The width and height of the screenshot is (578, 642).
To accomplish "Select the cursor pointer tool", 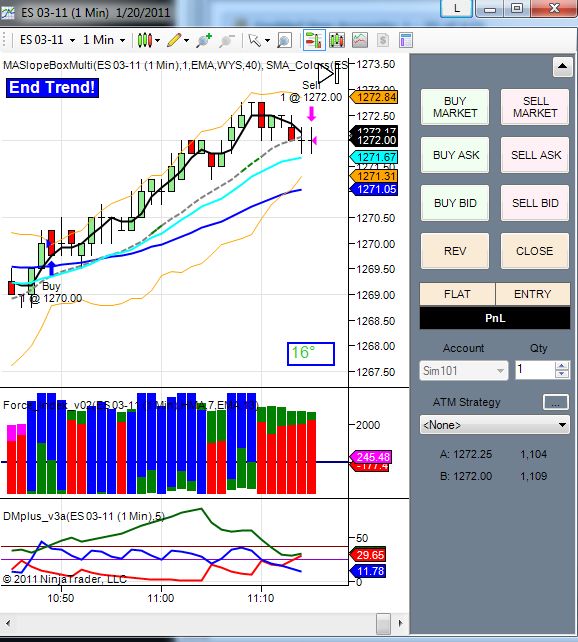I will coord(254,40).
